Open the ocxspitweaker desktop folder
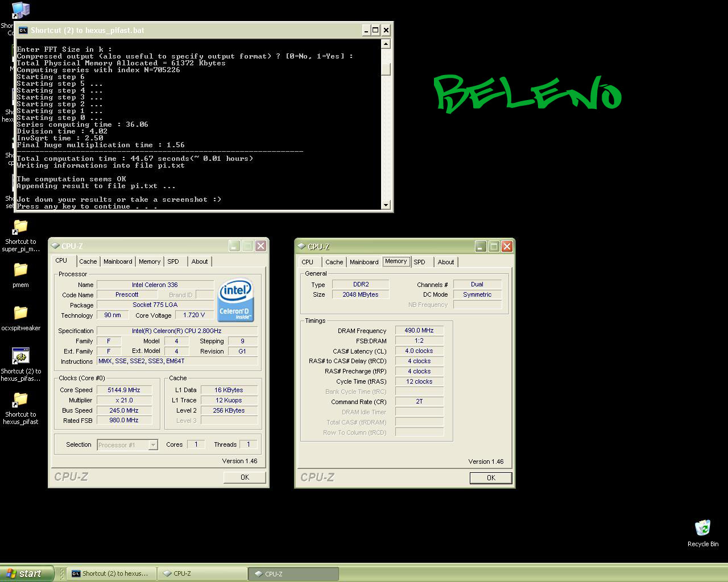This screenshot has height=582, width=728. (20, 313)
